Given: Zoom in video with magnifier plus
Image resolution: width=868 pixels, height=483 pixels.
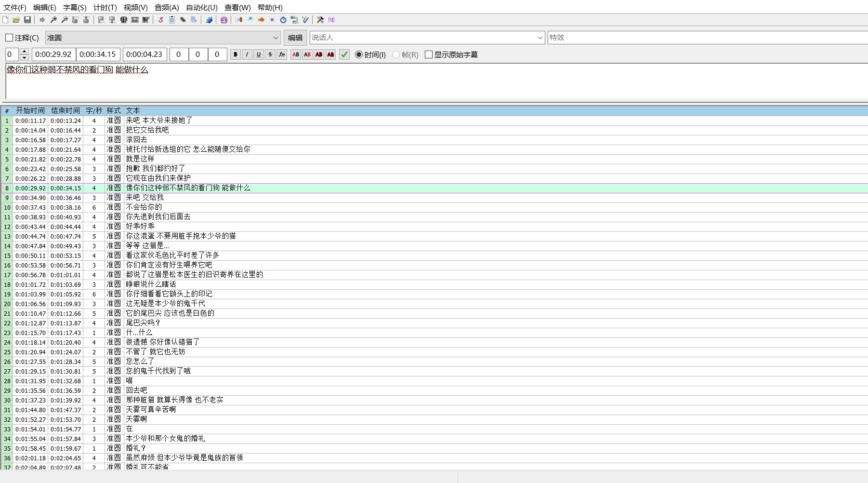Looking at the screenshot, I should [x=53, y=20].
